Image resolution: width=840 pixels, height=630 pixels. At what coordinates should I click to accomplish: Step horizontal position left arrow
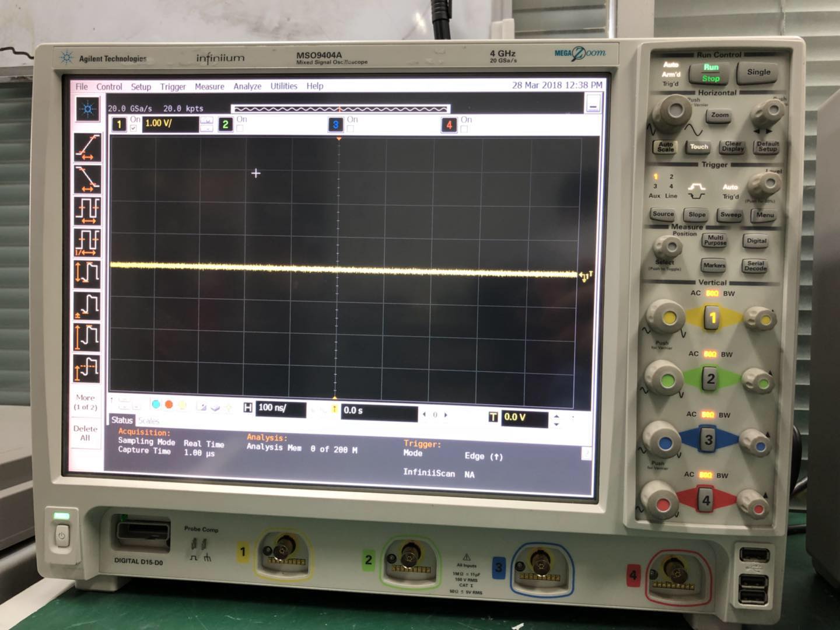[x=424, y=415]
